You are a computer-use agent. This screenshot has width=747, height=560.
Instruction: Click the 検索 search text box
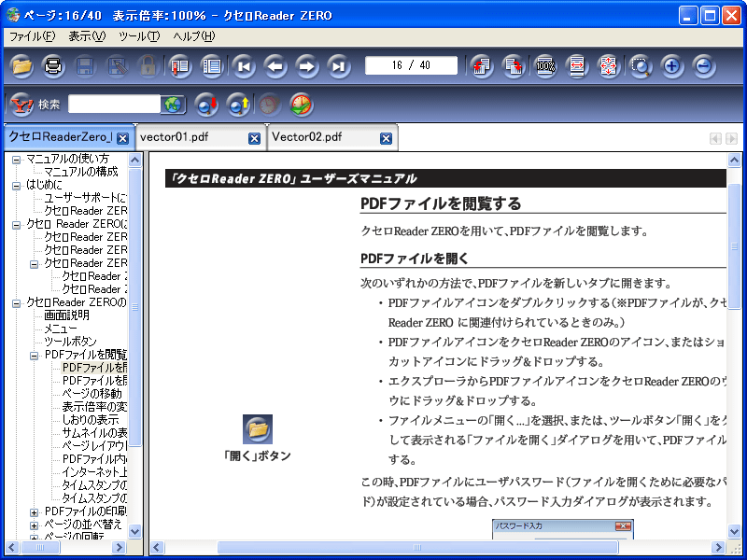[114, 105]
